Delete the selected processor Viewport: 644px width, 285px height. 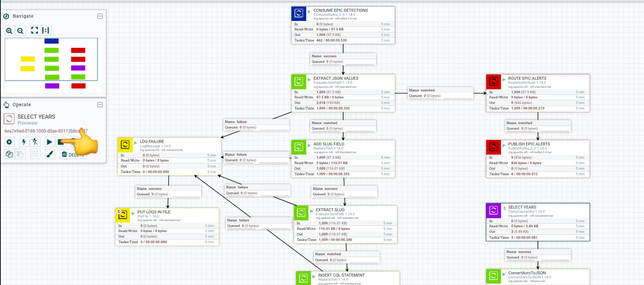tap(73, 154)
